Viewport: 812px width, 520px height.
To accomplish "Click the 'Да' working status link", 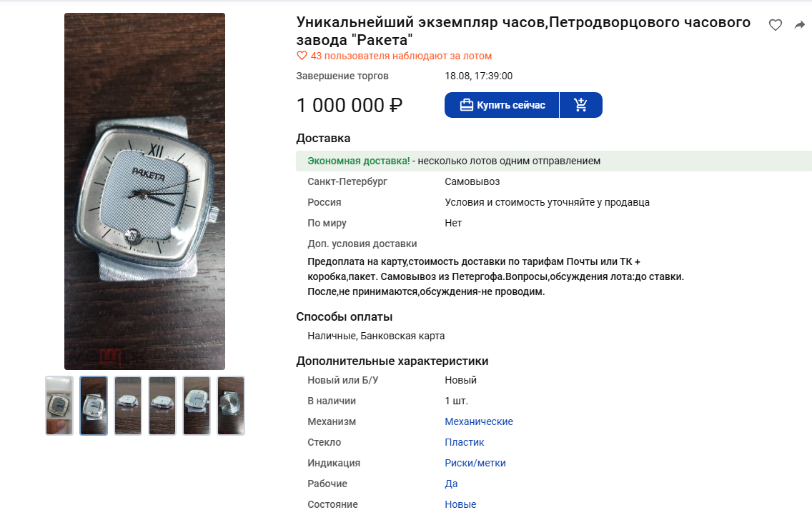I will 451,484.
